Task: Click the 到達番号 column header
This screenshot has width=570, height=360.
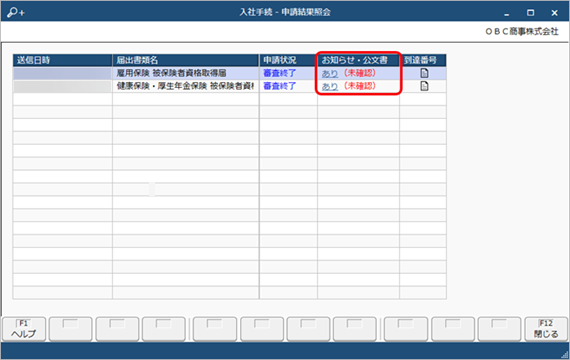Action: [423, 60]
